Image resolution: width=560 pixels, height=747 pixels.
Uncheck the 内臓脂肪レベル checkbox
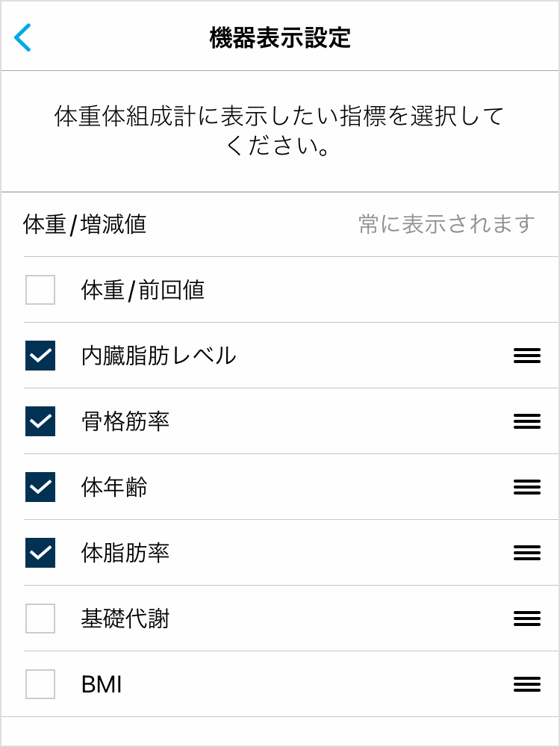click(40, 356)
